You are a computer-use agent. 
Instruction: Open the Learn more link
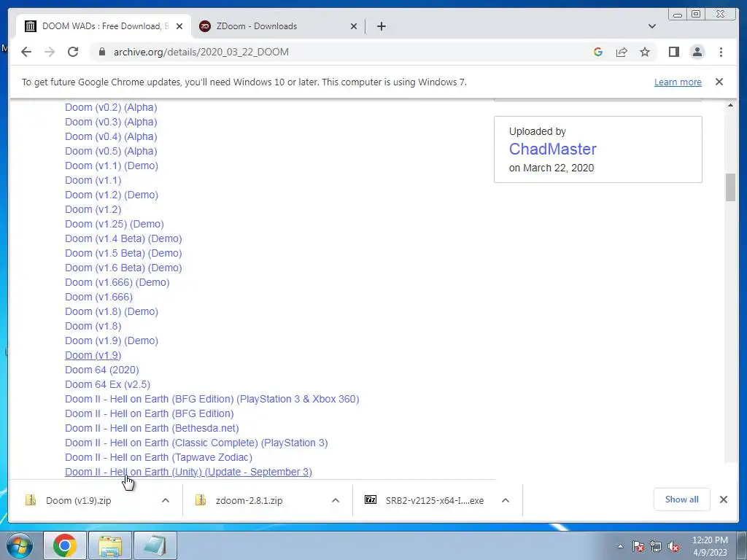[x=678, y=82]
